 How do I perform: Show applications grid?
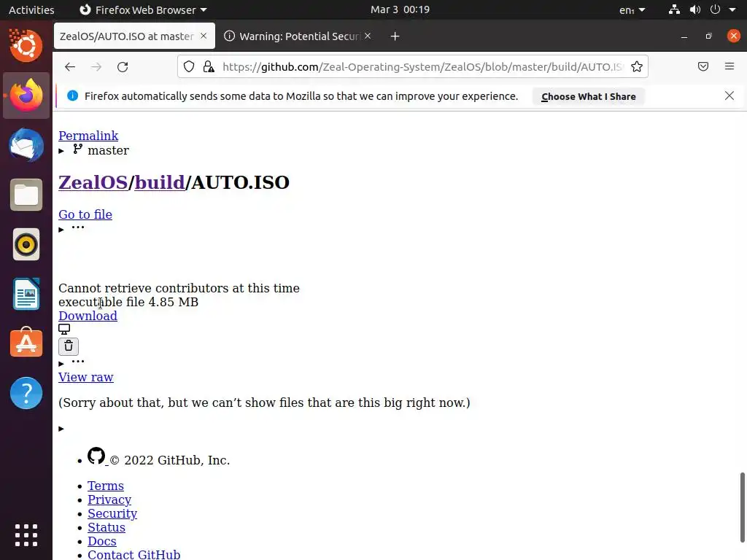26,535
